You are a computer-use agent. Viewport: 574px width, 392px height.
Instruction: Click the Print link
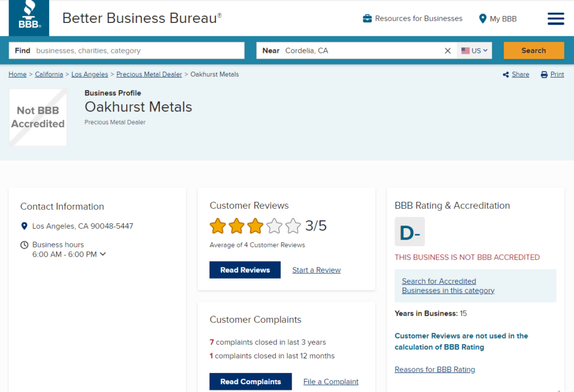click(557, 75)
